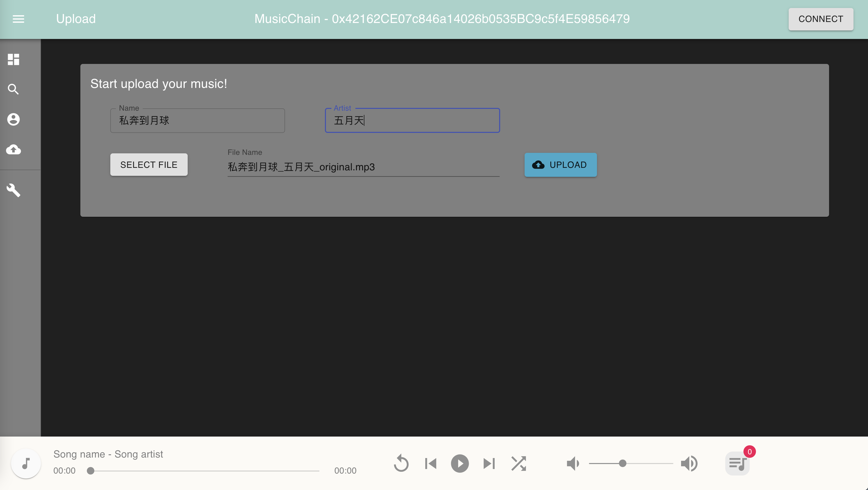The width and height of the screenshot is (868, 490).
Task: Click the CONNECT button
Action: point(821,19)
